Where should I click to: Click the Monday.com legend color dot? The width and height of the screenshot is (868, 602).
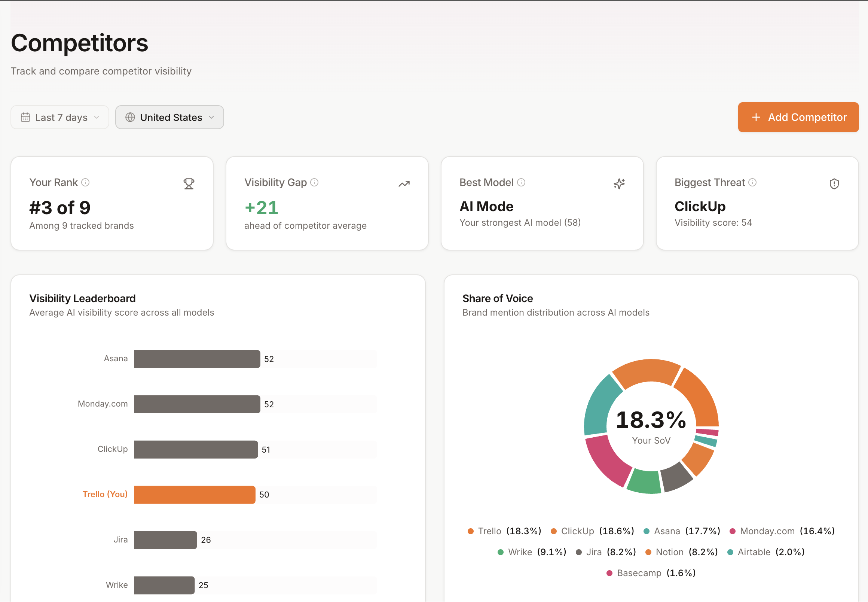(733, 531)
